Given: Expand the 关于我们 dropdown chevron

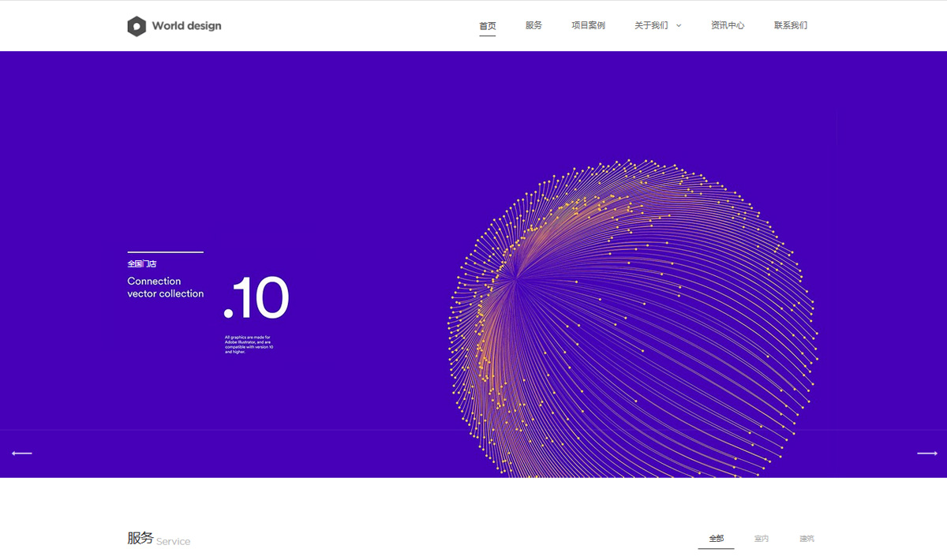Looking at the screenshot, I should (679, 26).
